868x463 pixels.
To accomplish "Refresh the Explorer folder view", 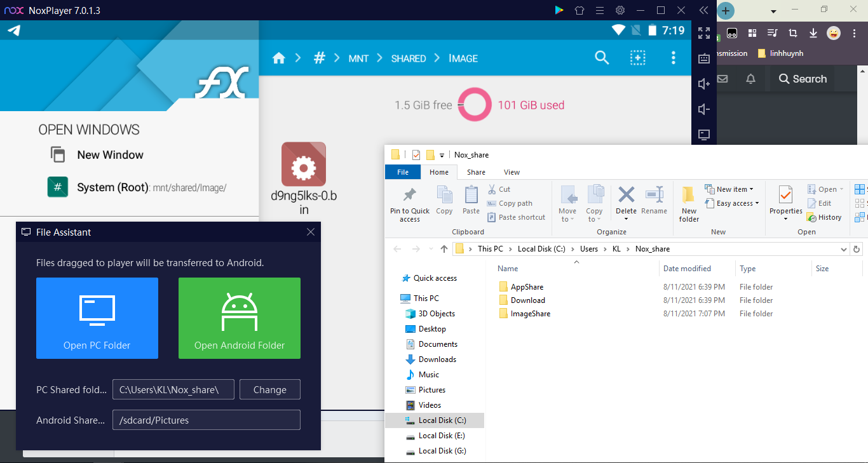I will pyautogui.click(x=857, y=249).
